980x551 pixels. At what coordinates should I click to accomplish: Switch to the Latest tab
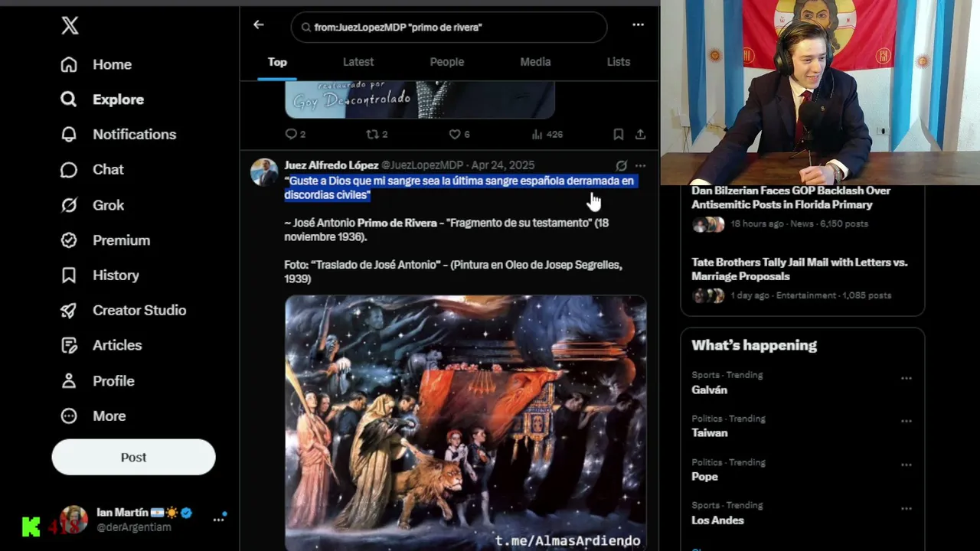[358, 62]
